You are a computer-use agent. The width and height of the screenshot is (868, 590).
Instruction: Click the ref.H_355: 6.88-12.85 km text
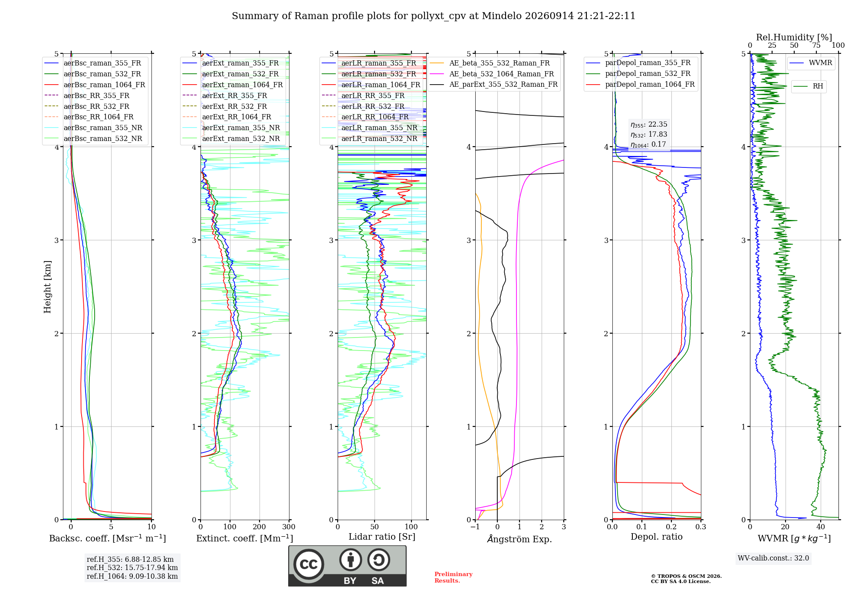tap(130, 560)
